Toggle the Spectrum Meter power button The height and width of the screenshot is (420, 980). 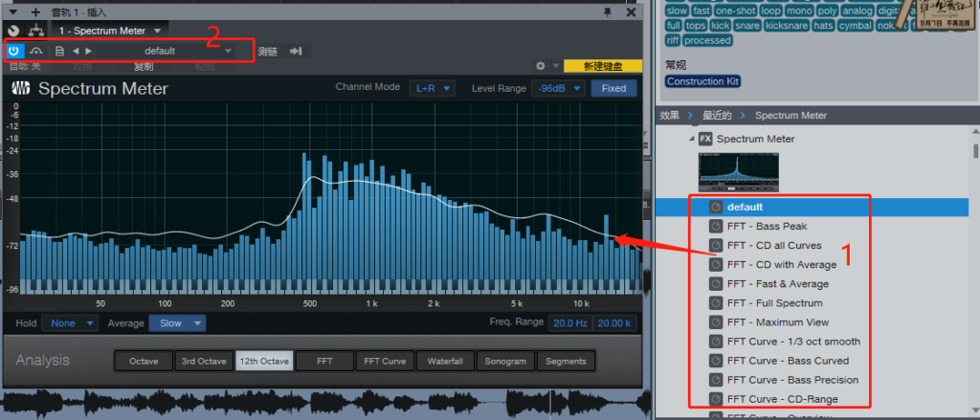[x=13, y=52]
